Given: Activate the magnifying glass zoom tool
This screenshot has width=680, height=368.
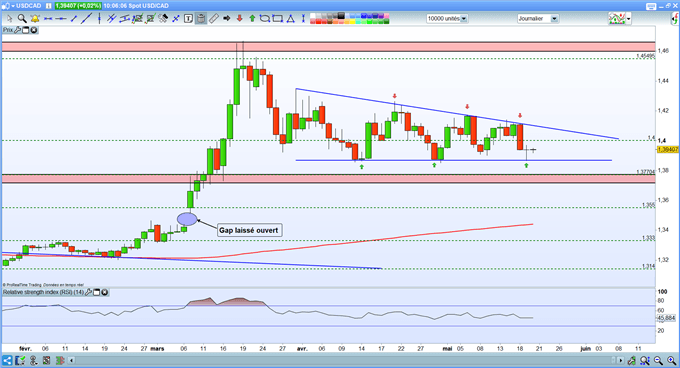Looking at the screenshot, I should 23,19.
